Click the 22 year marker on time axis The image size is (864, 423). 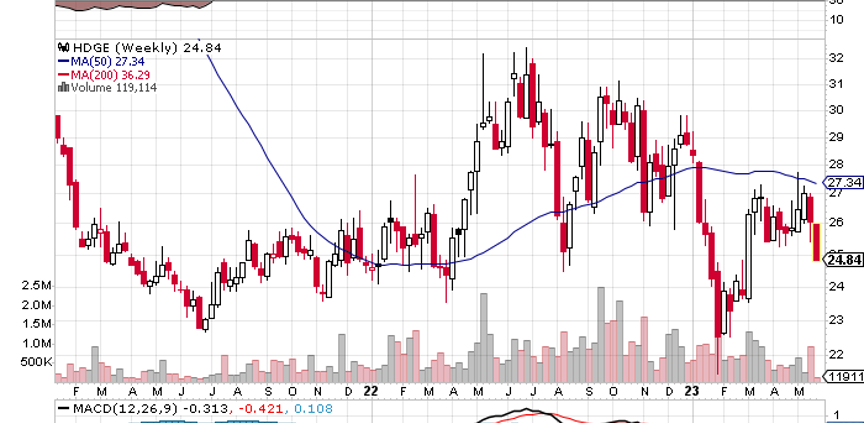[370, 391]
